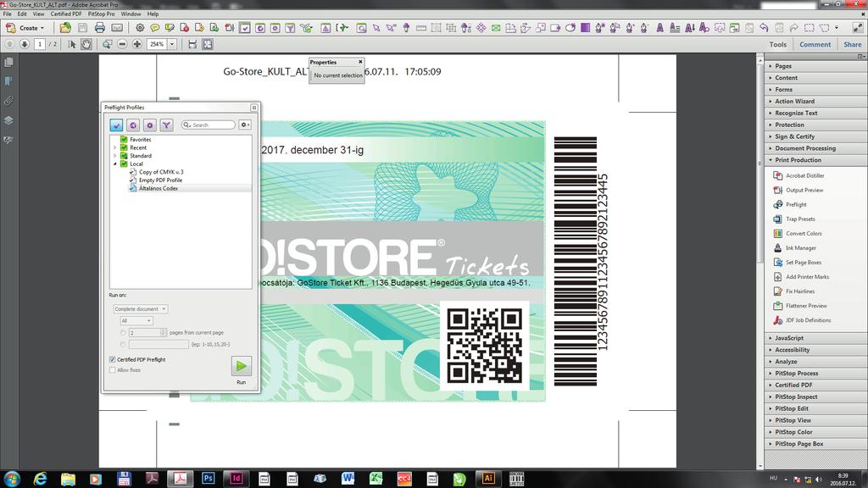Expand the Recent profiles group
This screenshot has width=868, height=488.
tap(115, 147)
